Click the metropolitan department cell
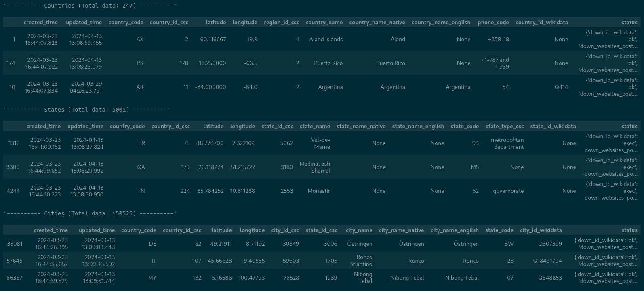 507,143
